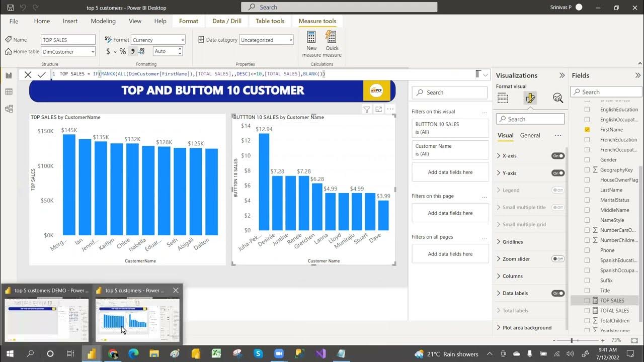This screenshot has height=362, width=644.
Task: Cancel the formula with the X icon
Action: (28, 74)
